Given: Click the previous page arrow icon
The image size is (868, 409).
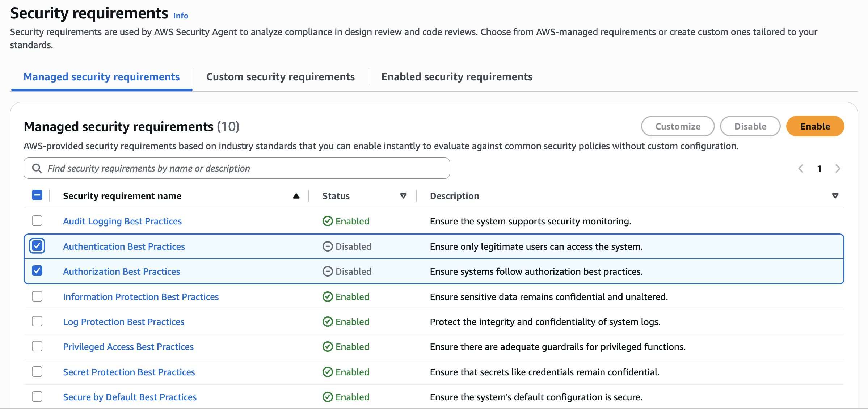Looking at the screenshot, I should point(801,169).
